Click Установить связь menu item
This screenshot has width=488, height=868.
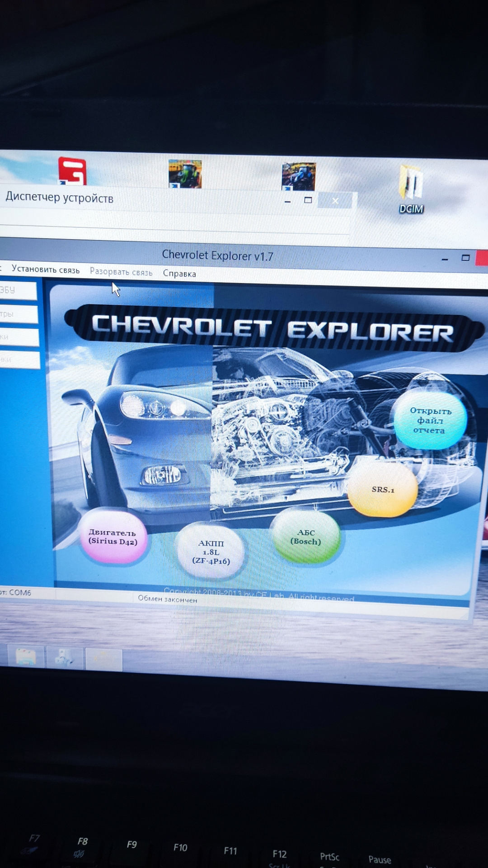click(46, 269)
